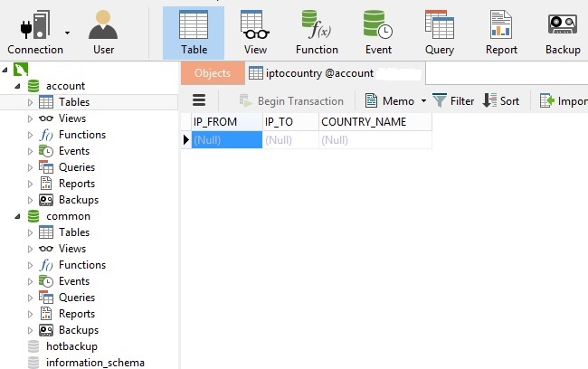588x369 pixels.
Task: Select Tables under account database
Action: [x=74, y=102]
